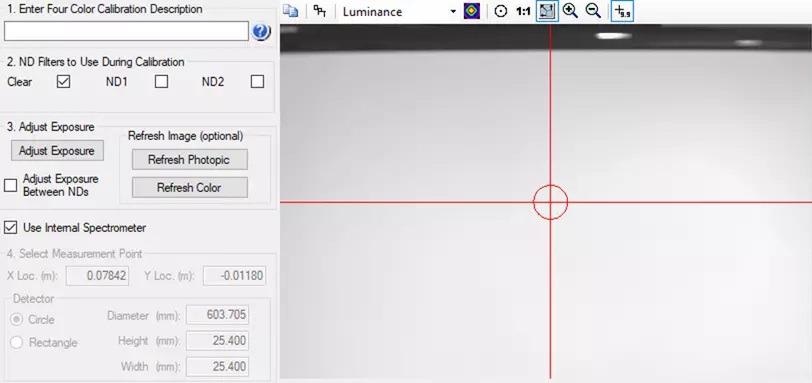Click the copy image icon in toolbar
This screenshot has width=812, height=383.
click(291, 11)
